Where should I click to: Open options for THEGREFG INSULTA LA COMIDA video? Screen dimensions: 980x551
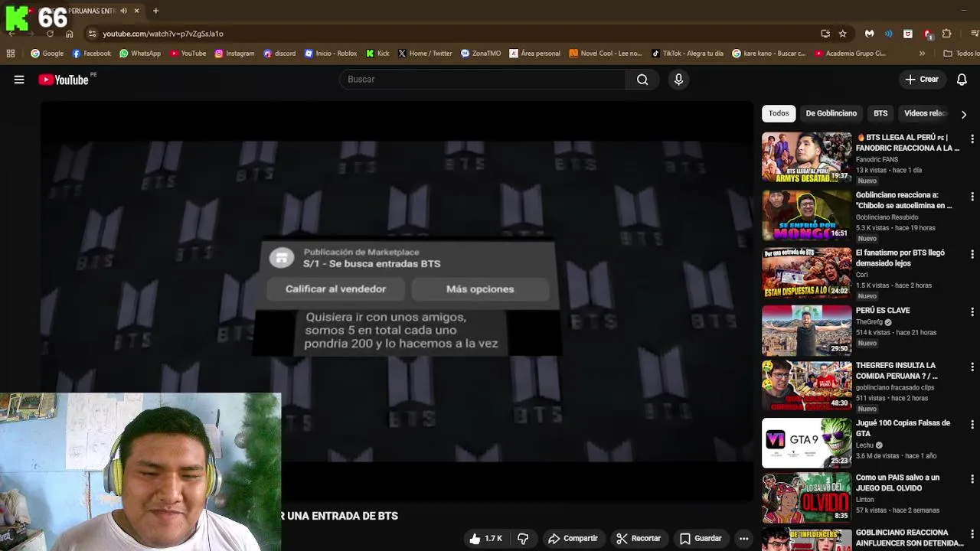[x=972, y=367]
